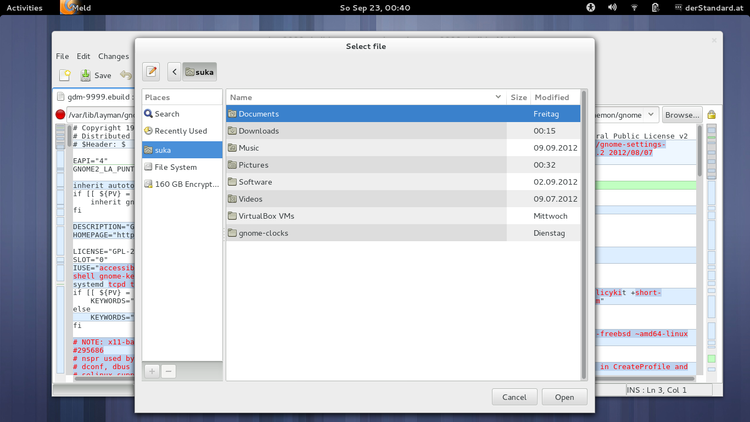
Task: Click the remove bookmark minus button
Action: [x=168, y=371]
